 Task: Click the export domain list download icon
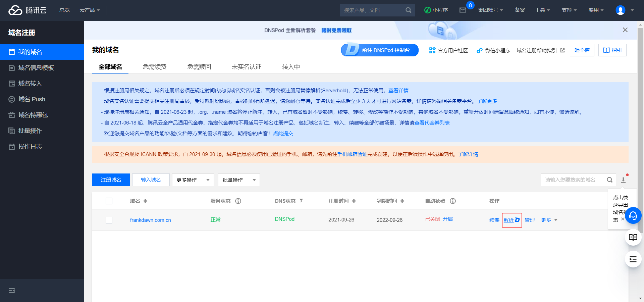pos(623,180)
